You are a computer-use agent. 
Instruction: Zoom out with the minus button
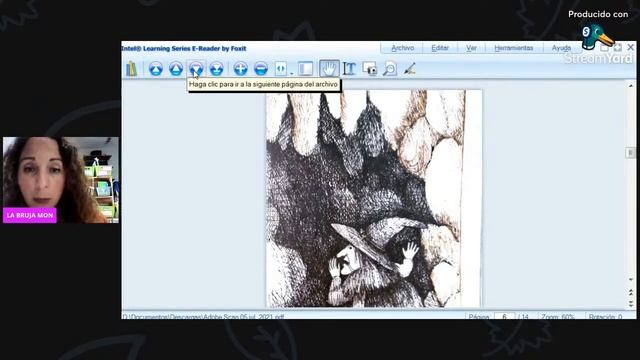pos(260,69)
